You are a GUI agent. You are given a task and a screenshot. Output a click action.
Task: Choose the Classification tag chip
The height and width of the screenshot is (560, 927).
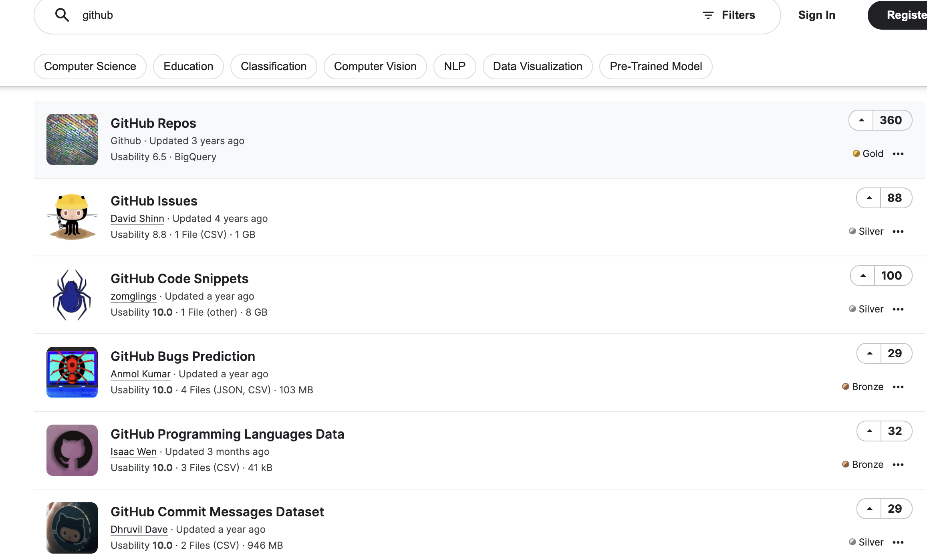[274, 66]
